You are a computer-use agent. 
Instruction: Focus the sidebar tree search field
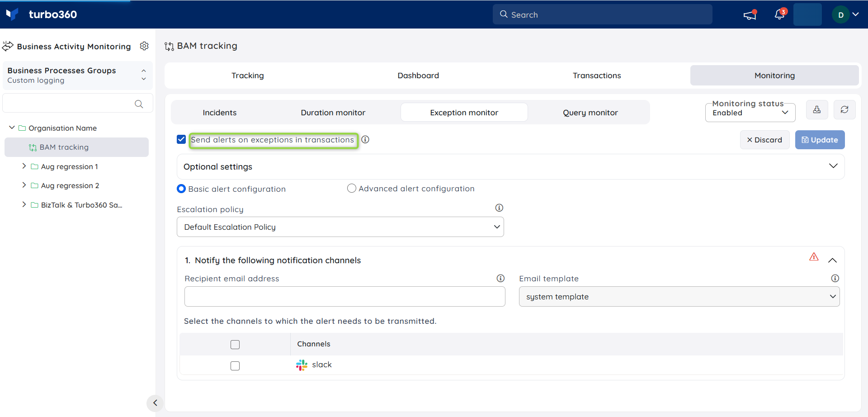(77, 104)
